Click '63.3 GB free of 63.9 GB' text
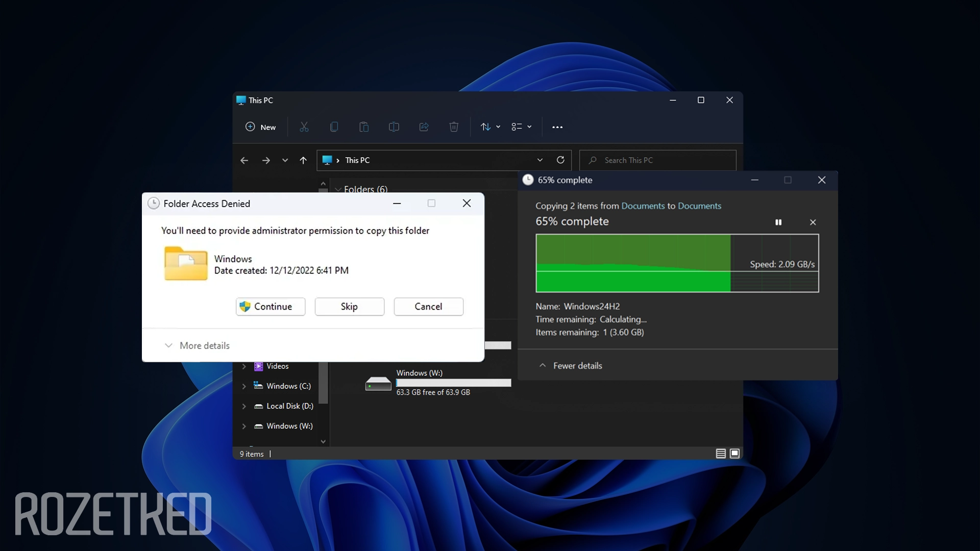Image resolution: width=980 pixels, height=551 pixels. point(433,392)
